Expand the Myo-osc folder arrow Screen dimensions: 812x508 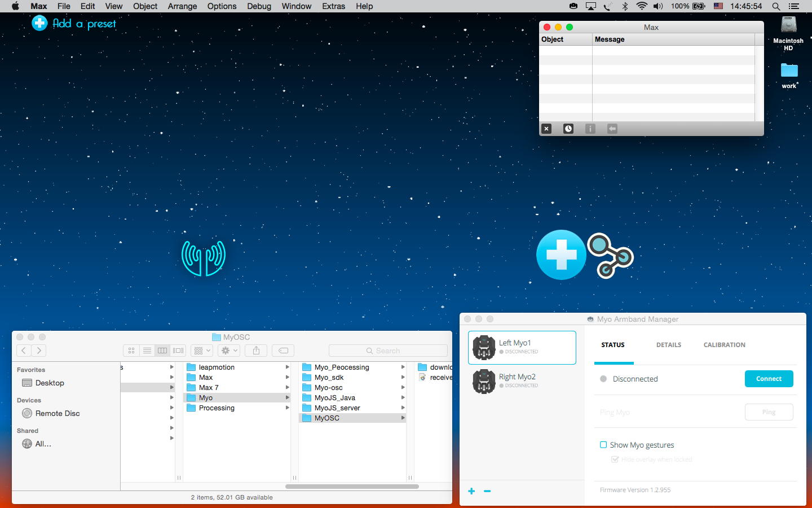click(403, 388)
